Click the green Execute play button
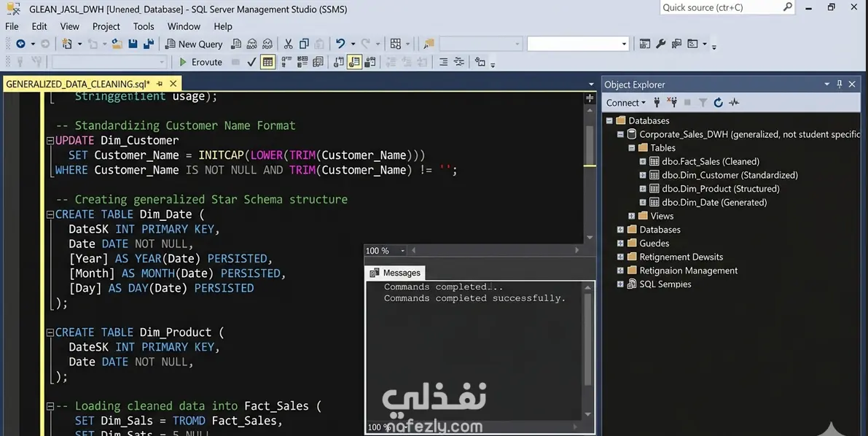 point(183,62)
